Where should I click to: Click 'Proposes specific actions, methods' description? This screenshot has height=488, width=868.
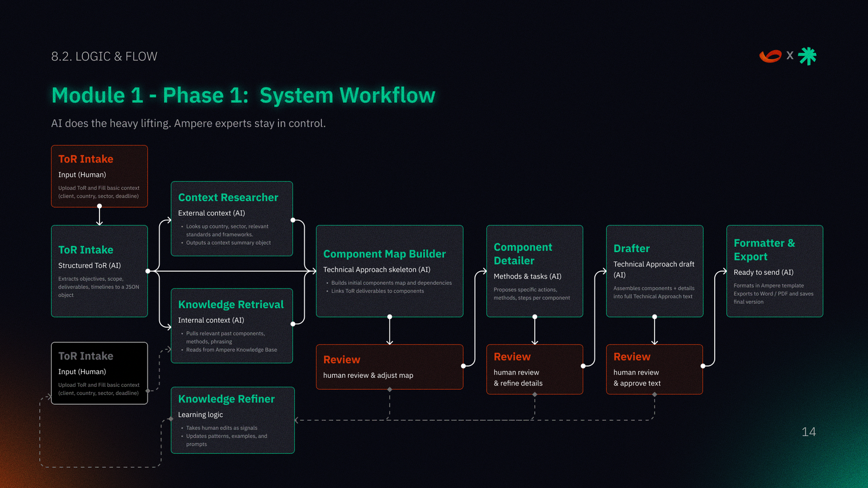[532, 294]
